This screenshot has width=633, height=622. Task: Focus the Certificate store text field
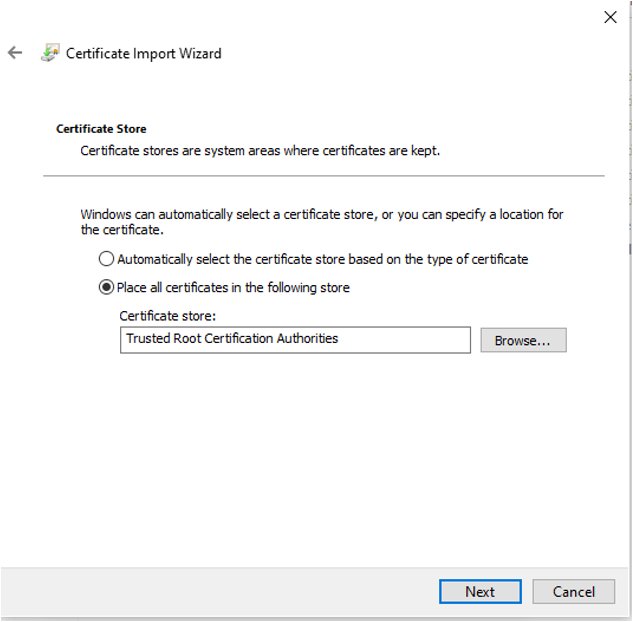click(295, 340)
